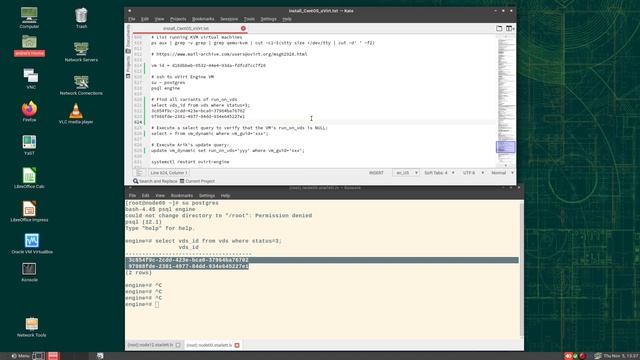
Task: Launch the VNC desktop shortcut
Action: pos(31,78)
